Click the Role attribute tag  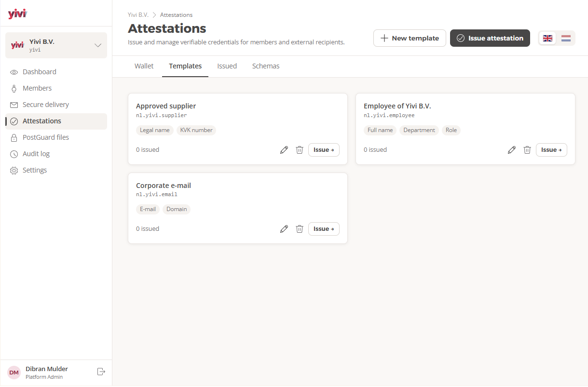[x=451, y=130]
